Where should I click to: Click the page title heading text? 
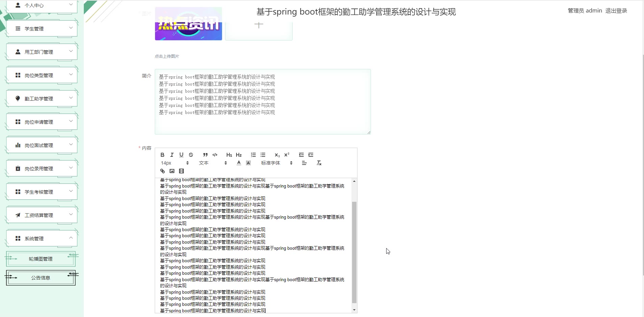356,12
